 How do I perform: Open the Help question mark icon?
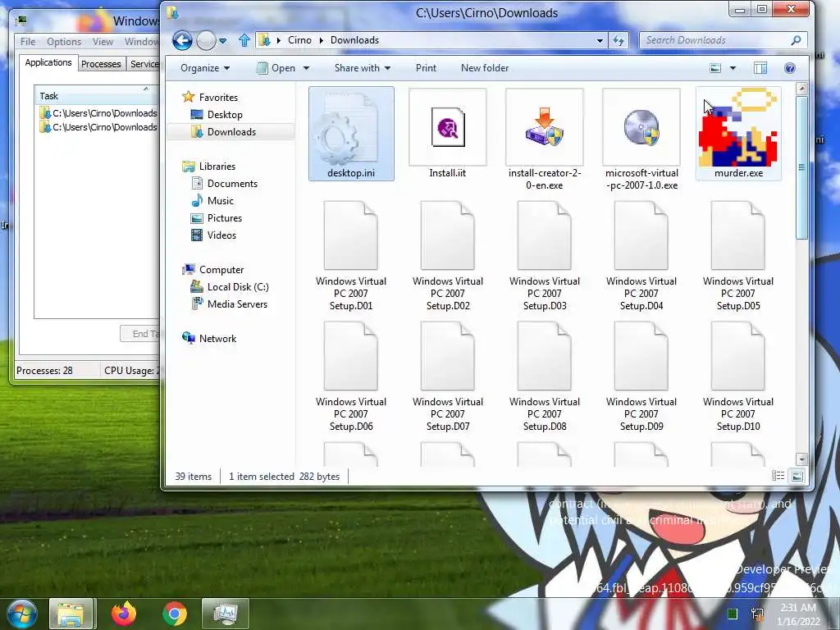click(790, 68)
